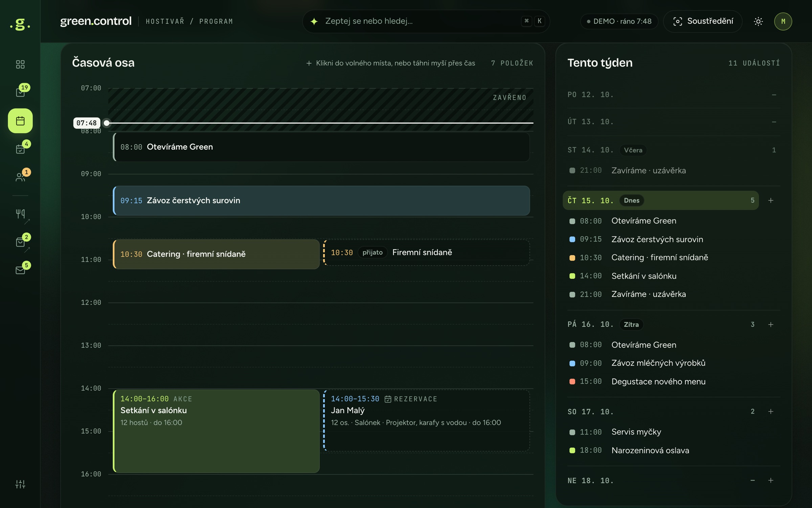Open timeline event Závoz čerstvých surovin
Image resolution: width=812 pixels, height=508 pixels.
pos(321,200)
